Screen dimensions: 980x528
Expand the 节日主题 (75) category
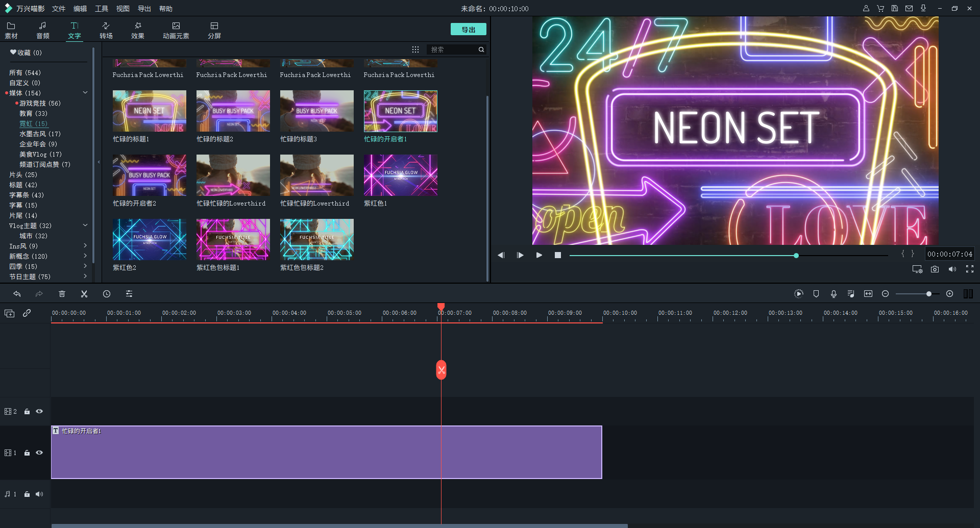click(x=85, y=276)
